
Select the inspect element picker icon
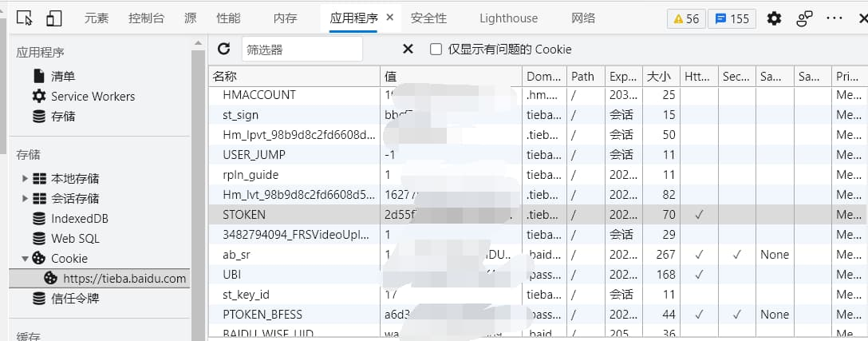25,18
